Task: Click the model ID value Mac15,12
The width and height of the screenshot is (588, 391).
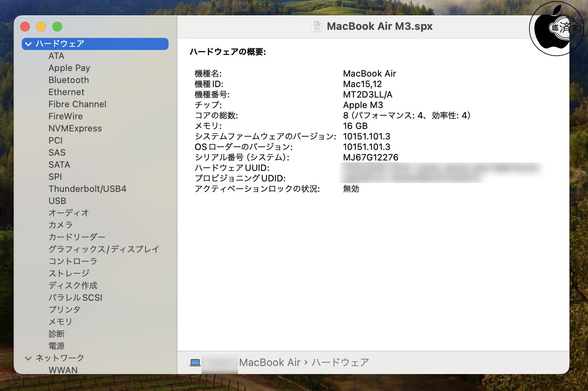Action: point(362,84)
